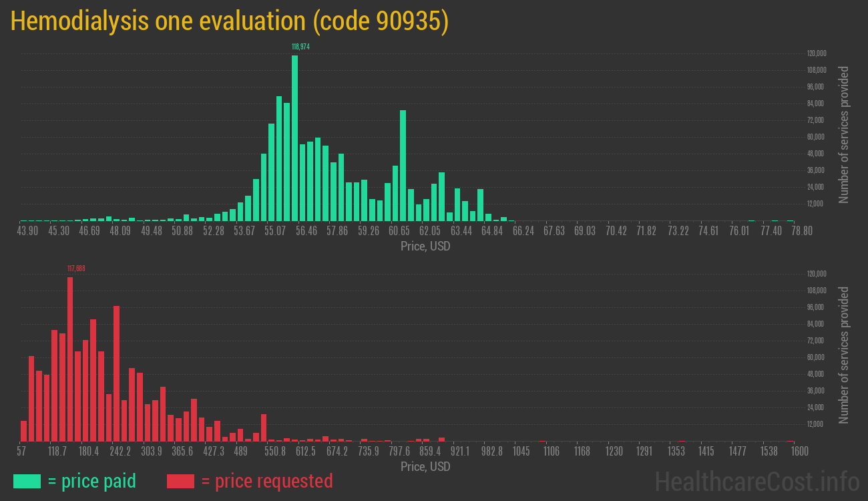The height and width of the screenshot is (501, 868).
Task: Click the red legend swatch for price requested
Action: [180, 481]
